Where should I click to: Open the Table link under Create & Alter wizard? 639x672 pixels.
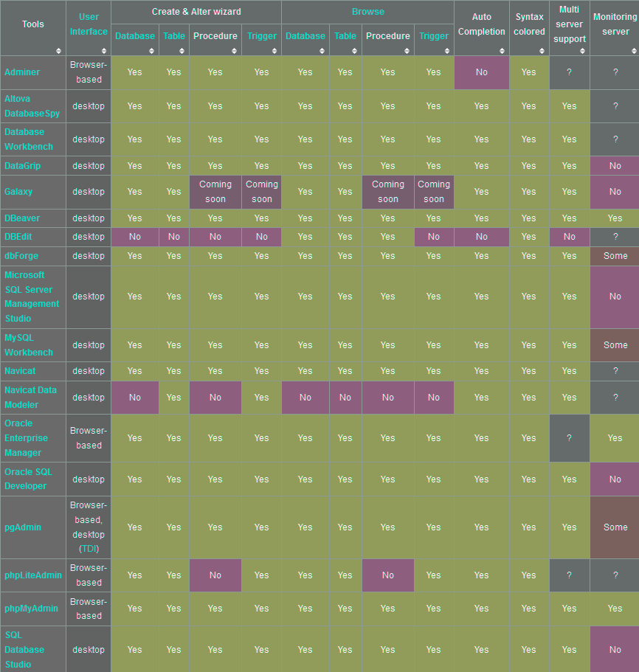pyautogui.click(x=174, y=36)
